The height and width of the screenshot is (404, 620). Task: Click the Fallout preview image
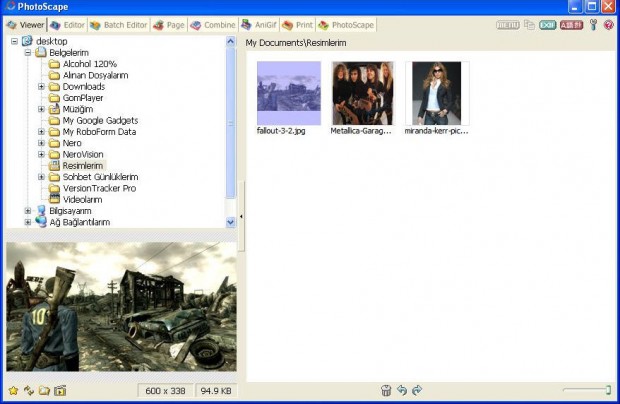121,307
